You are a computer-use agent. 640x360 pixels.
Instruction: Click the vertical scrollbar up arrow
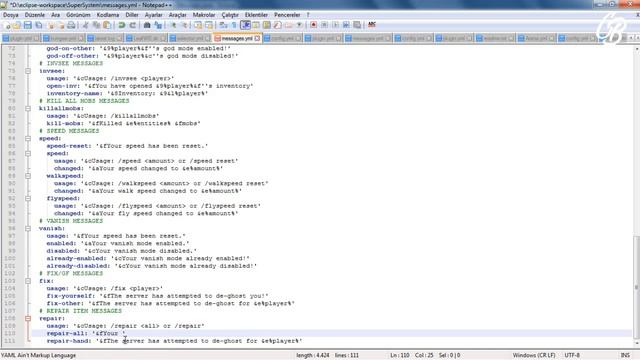(636, 49)
